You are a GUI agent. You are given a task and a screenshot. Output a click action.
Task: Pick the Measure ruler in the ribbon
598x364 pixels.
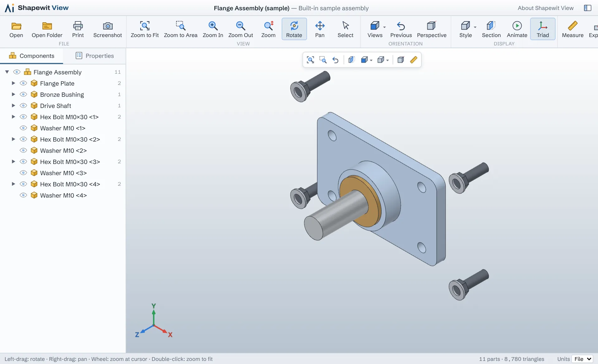pyautogui.click(x=572, y=29)
